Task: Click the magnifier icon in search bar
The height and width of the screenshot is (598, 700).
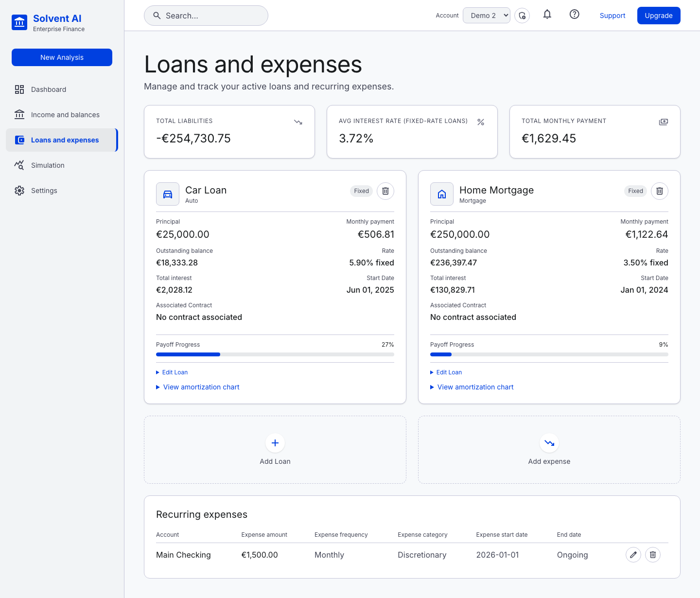Action: pyautogui.click(x=157, y=16)
